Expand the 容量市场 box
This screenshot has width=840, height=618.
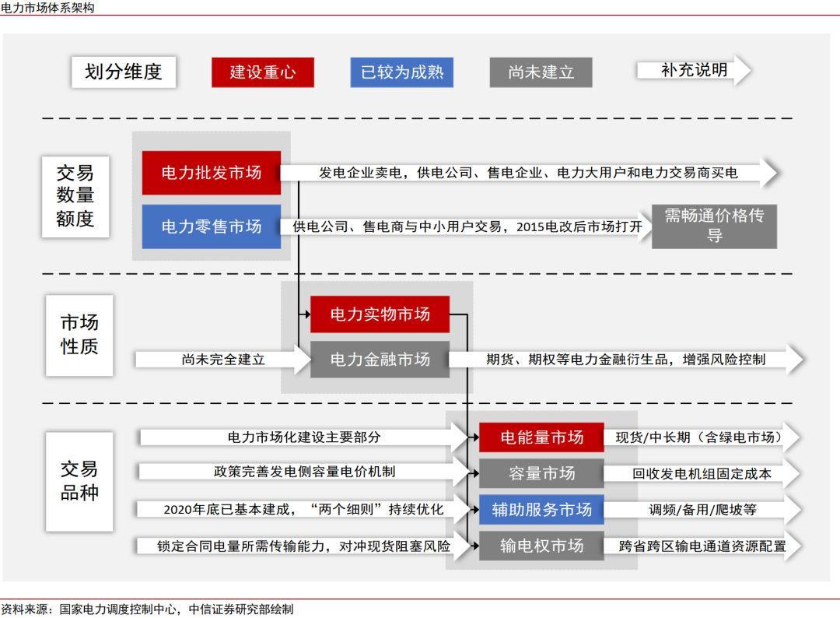pos(541,473)
